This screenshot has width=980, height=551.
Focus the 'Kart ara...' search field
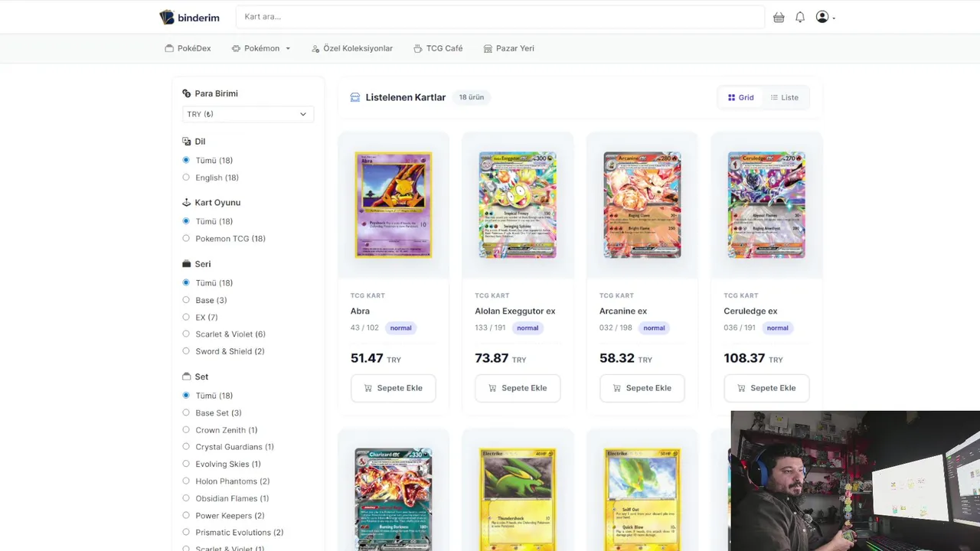pos(500,17)
